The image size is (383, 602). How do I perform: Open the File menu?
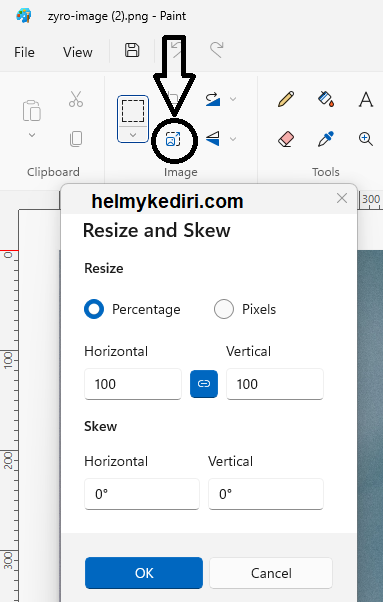(24, 52)
